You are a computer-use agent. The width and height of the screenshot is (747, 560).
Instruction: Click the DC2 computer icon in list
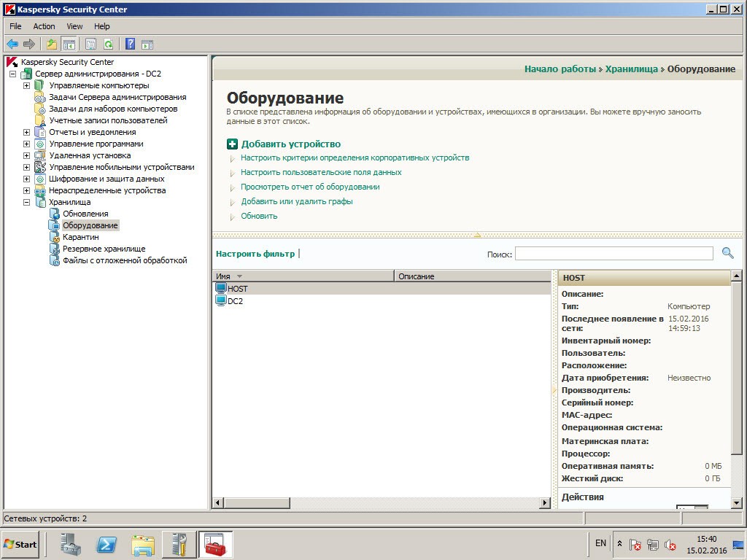220,300
